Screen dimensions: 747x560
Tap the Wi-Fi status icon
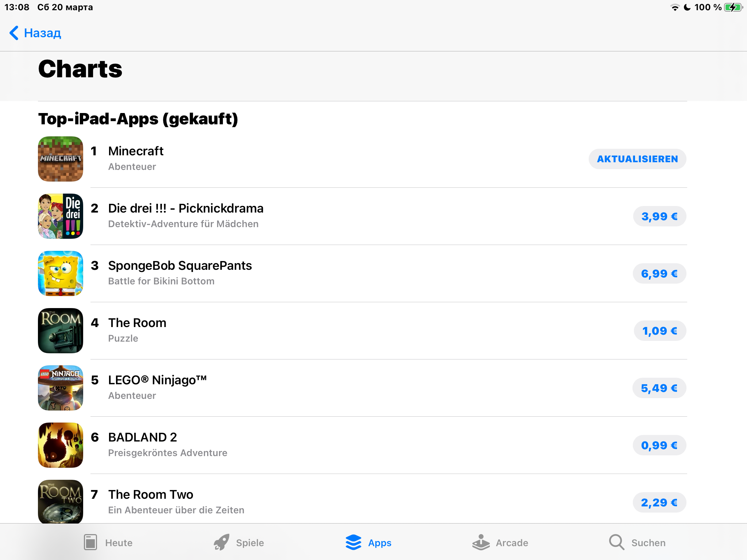tap(675, 7)
